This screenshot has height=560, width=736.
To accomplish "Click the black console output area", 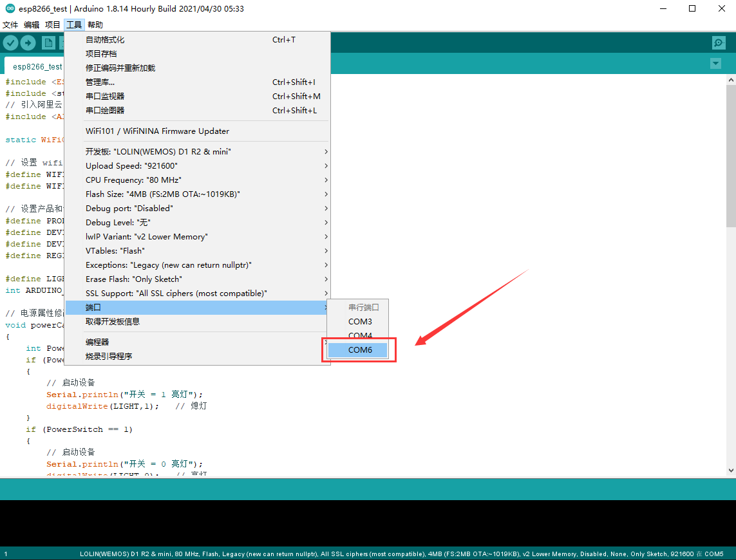I will [368, 523].
